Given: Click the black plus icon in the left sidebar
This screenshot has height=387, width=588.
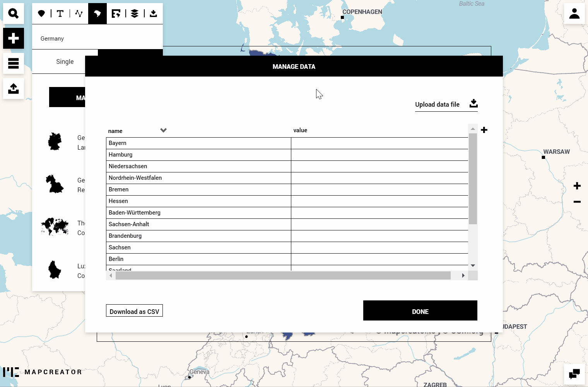Looking at the screenshot, I should coord(14,38).
